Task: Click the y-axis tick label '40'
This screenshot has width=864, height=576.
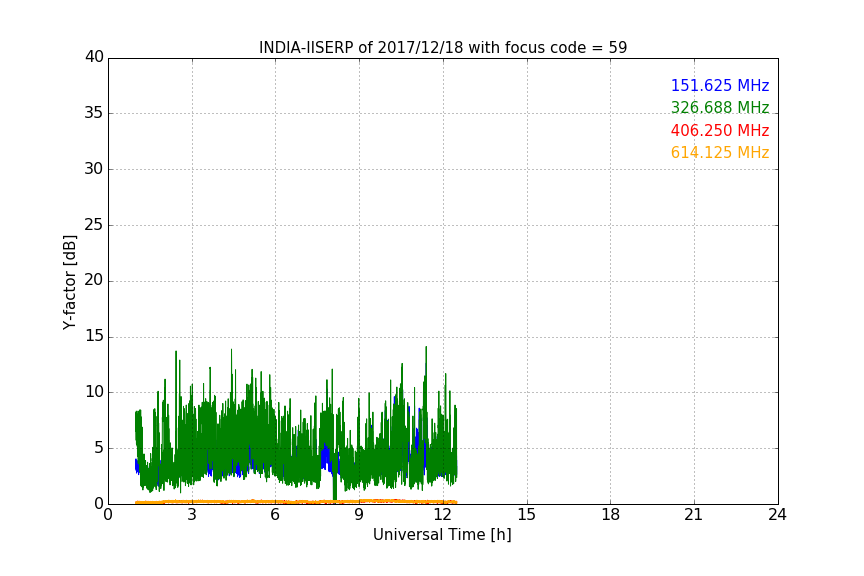Action: point(94,57)
